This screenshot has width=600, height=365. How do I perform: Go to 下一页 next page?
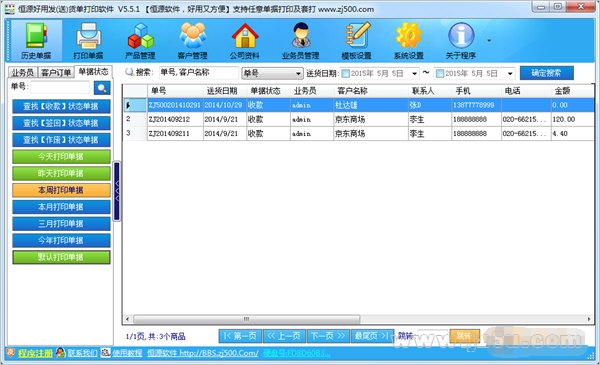click(328, 336)
